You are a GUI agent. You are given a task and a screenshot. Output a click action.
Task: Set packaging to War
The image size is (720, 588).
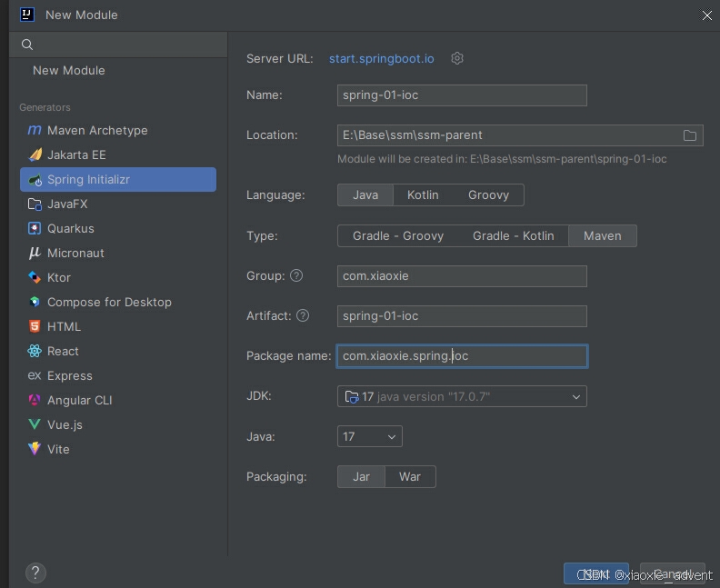(410, 477)
